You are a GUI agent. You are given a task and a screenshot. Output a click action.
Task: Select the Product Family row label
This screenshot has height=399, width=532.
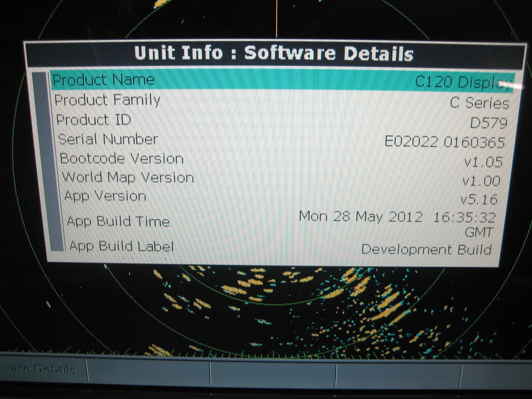click(107, 100)
